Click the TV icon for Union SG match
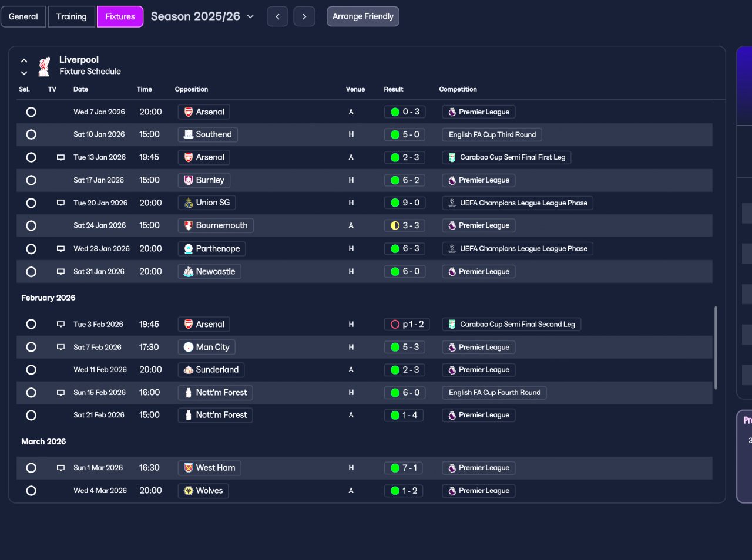This screenshot has width=752, height=560. click(61, 203)
